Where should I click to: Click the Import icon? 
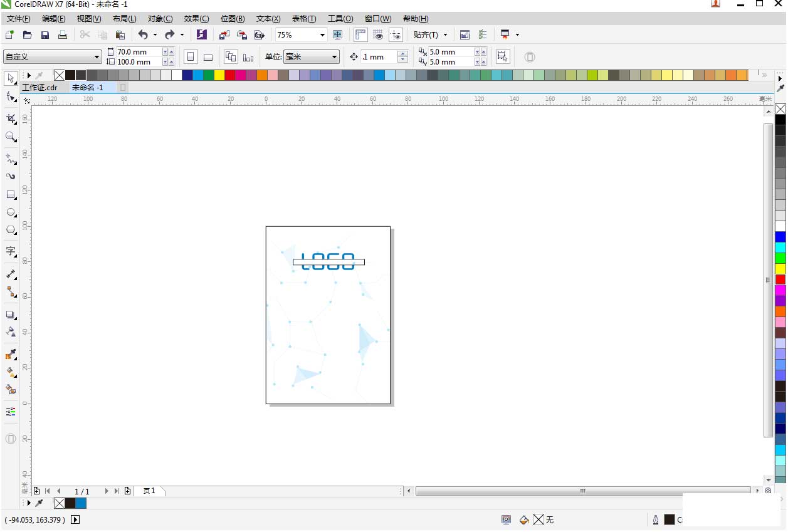tap(224, 35)
